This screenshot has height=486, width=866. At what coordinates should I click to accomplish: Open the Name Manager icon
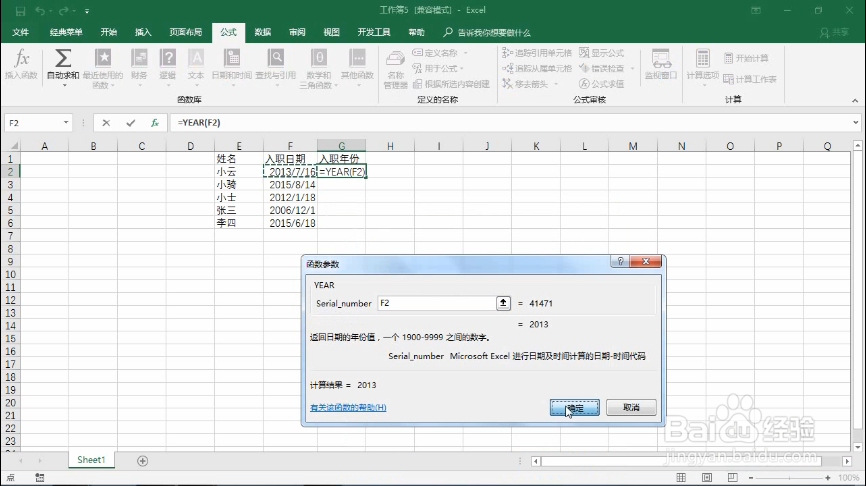[x=395, y=60]
